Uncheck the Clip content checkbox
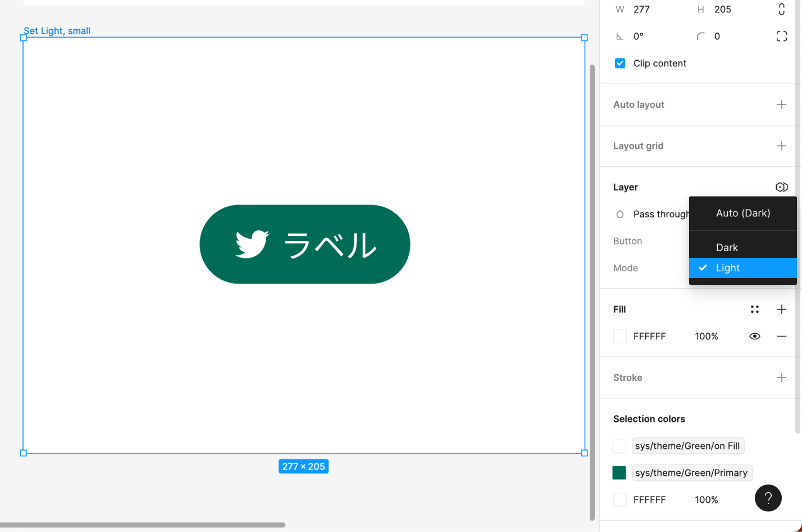The image size is (802, 532). point(620,63)
